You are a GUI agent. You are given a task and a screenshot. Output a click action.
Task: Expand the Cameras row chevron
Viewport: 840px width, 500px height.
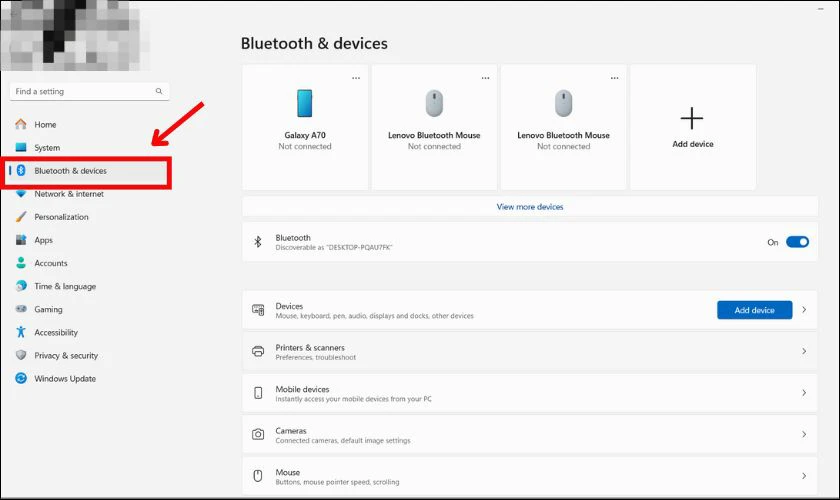click(804, 434)
